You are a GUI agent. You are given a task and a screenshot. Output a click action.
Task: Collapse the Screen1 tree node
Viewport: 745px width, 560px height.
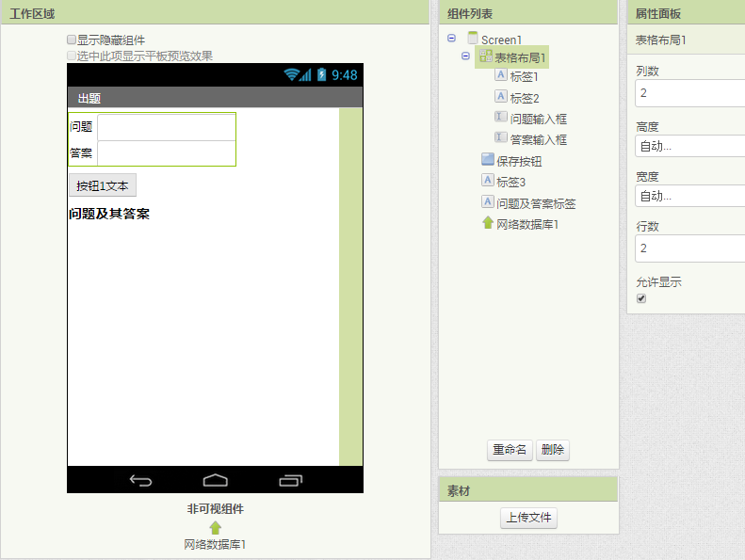[452, 39]
